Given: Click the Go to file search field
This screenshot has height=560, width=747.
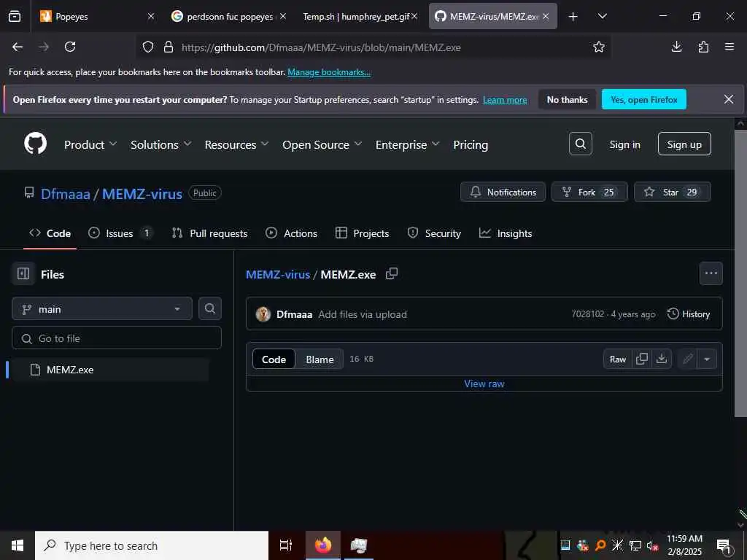Looking at the screenshot, I should click(x=117, y=338).
